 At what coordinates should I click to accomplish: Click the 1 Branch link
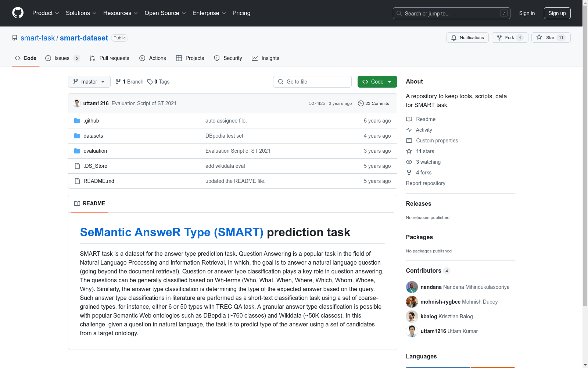pos(129,82)
